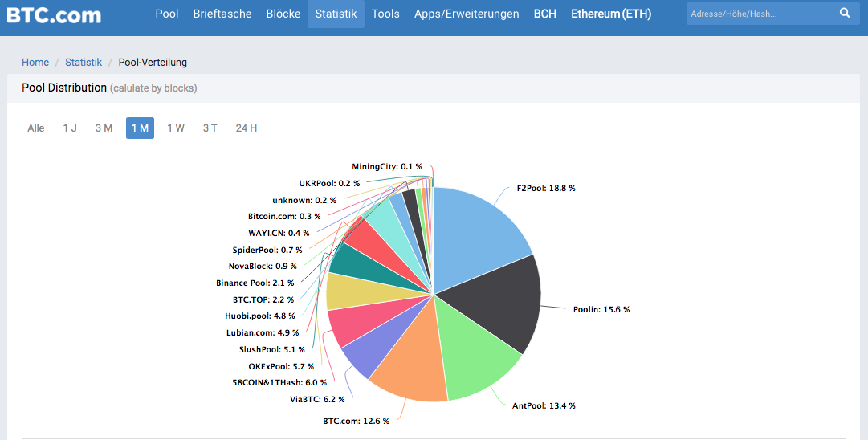Open the Pool menu
Viewport: 868px width, 440px height.
167,14
